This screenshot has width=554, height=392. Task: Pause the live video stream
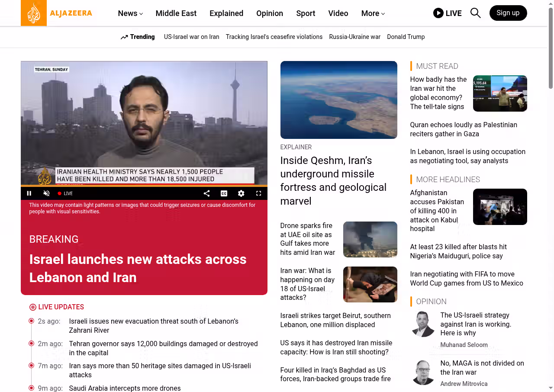(x=29, y=193)
